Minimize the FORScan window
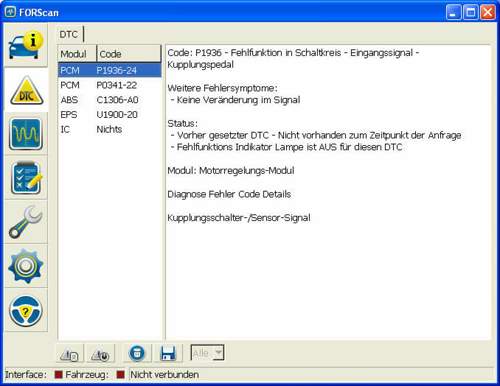 (453, 13)
